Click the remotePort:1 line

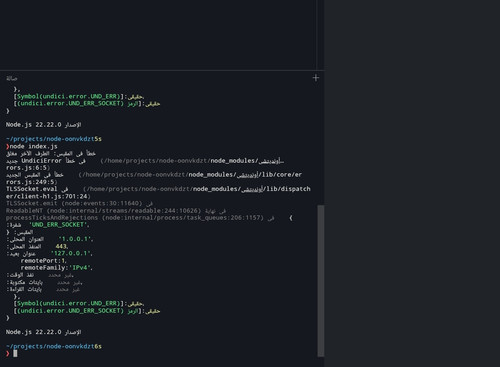[x=43, y=261]
